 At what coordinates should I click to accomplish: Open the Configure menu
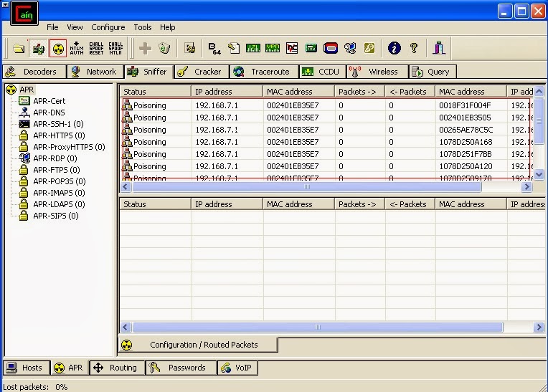(x=108, y=27)
